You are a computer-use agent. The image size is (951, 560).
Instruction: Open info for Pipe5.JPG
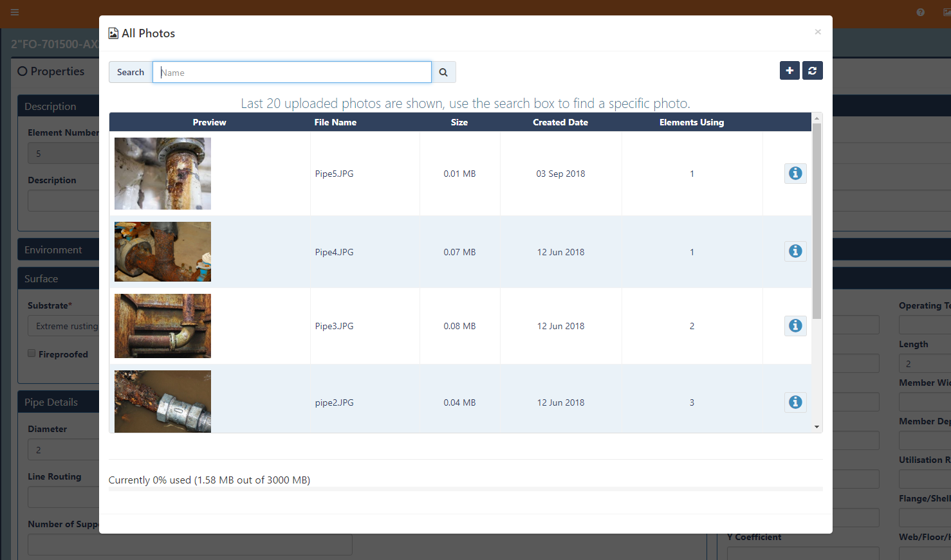[795, 174]
